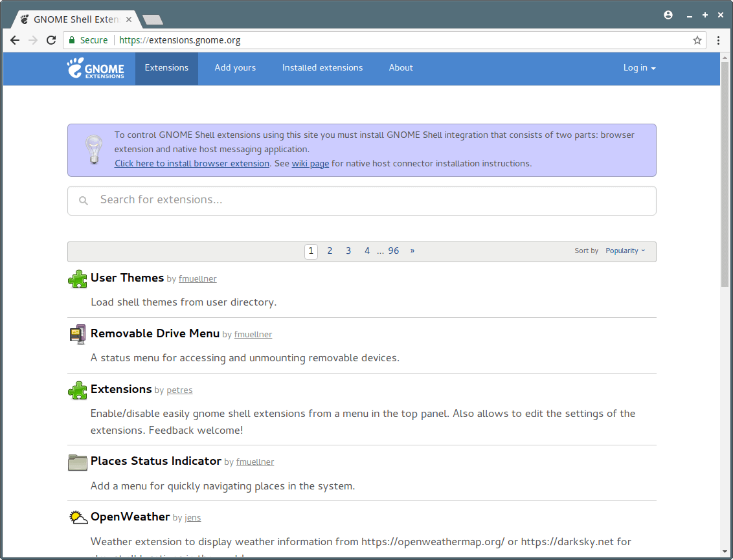
Task: Click 'Add a menu for quickly navigating places' text
Action: pos(223,486)
